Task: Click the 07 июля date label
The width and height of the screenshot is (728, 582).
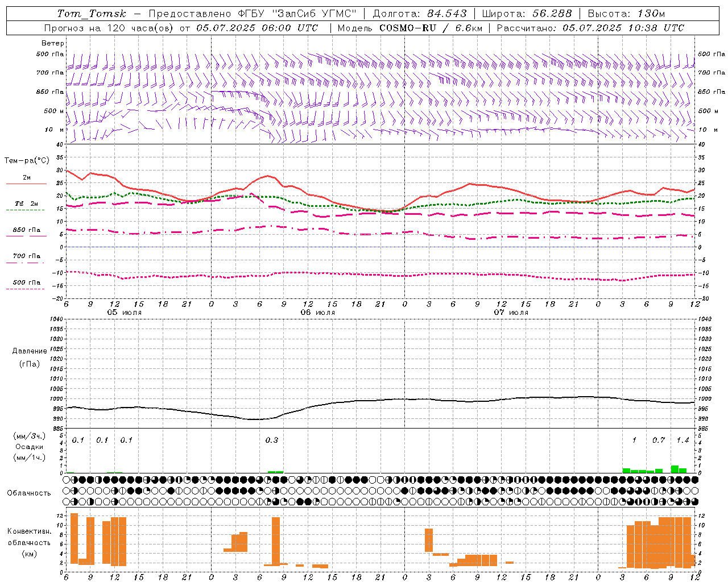Action: click(x=511, y=313)
